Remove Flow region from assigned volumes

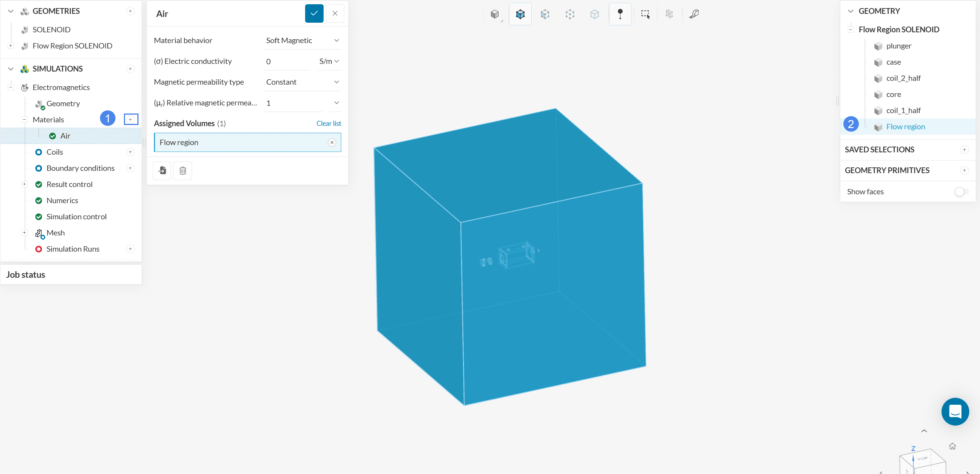[332, 142]
